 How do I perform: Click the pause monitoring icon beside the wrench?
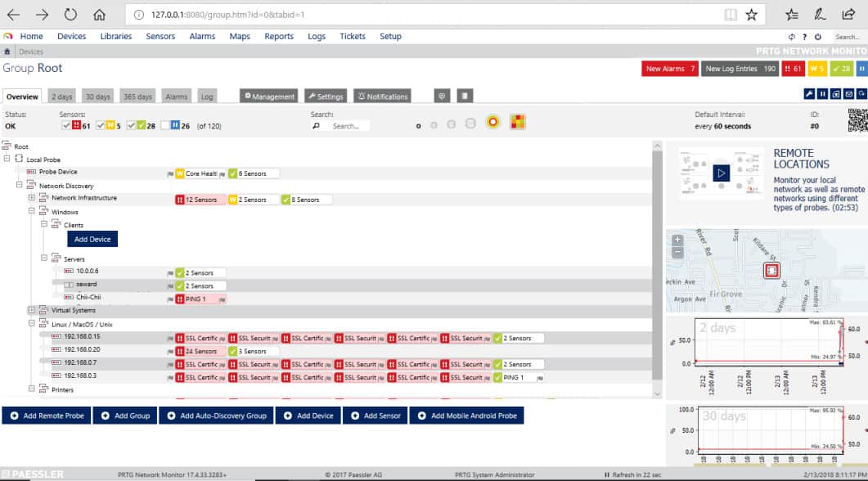[823, 94]
